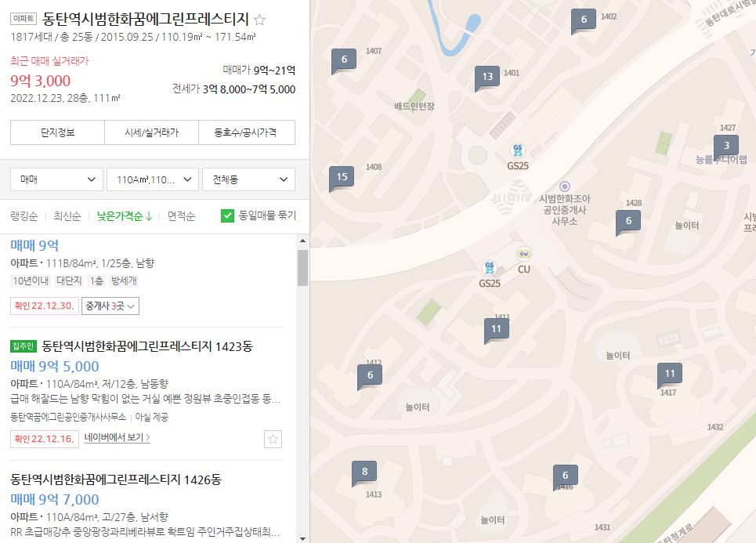Click the lower GS25 map icon
Image resolution: width=756 pixels, height=543 pixels.
coord(490,266)
